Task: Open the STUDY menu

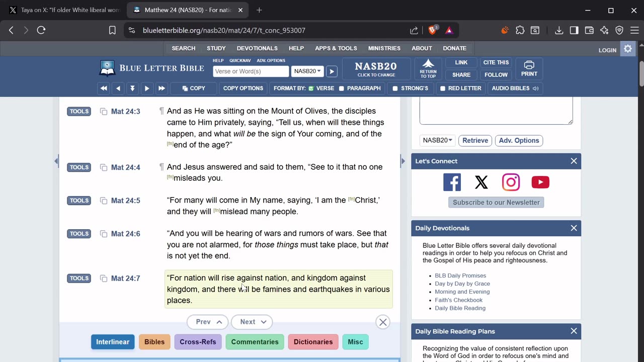Action: [216, 48]
